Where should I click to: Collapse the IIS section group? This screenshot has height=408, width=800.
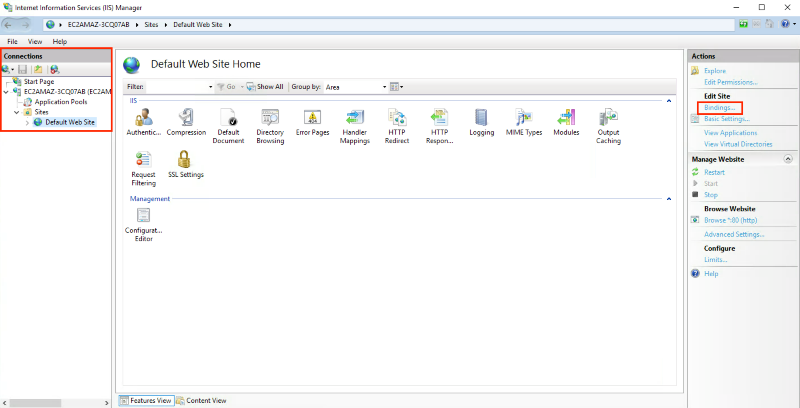[x=668, y=101]
